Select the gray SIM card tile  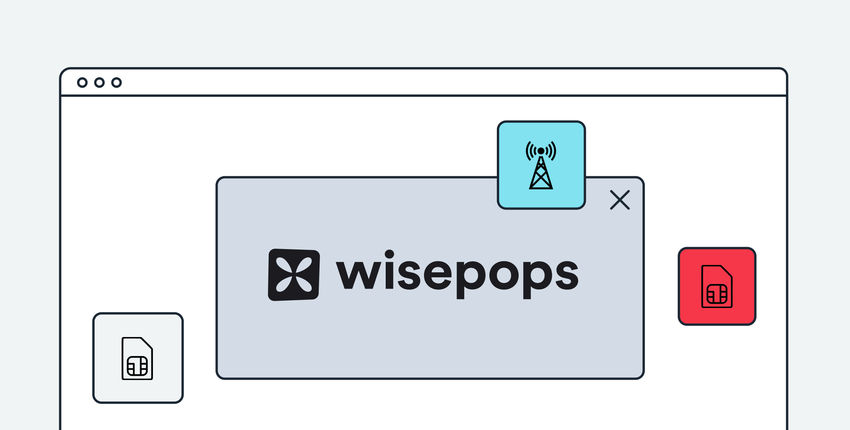pyautogui.click(x=138, y=358)
